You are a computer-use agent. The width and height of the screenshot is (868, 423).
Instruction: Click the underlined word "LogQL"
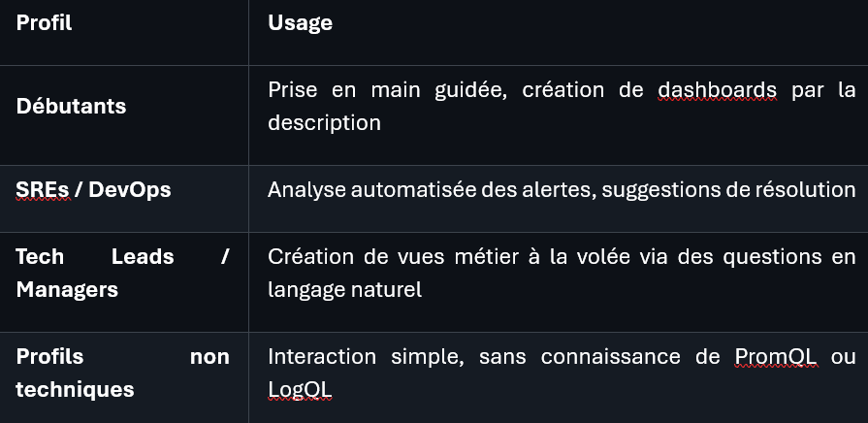tap(300, 389)
